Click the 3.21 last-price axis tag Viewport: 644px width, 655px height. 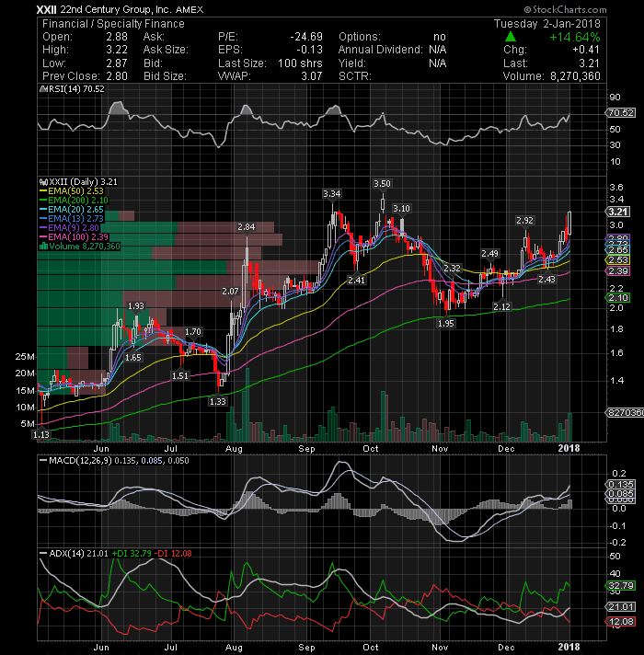tap(618, 212)
